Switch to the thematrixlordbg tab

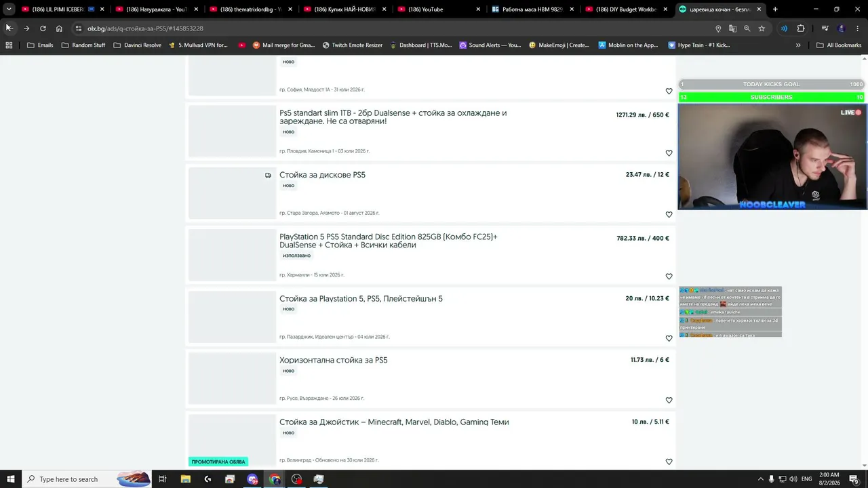point(250,9)
